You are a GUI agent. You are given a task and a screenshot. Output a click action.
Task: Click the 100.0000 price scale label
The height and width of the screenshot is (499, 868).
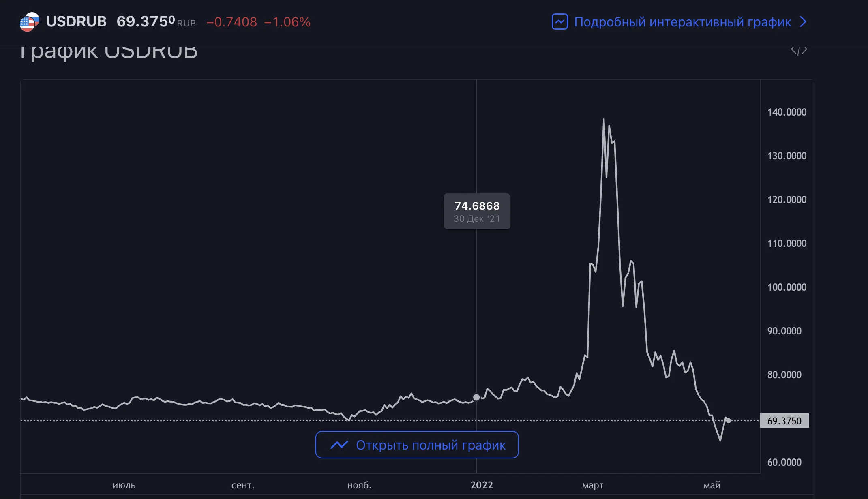(787, 287)
